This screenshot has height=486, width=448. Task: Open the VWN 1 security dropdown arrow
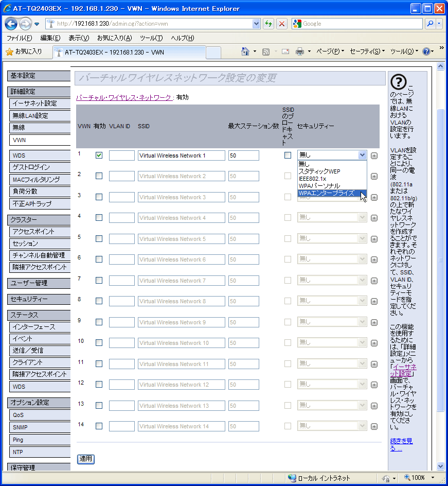click(362, 155)
